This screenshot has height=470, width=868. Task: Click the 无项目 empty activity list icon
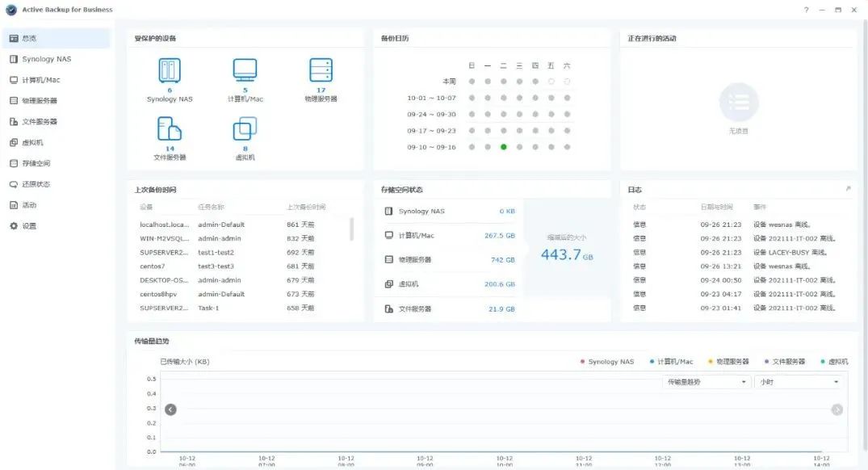(x=739, y=103)
